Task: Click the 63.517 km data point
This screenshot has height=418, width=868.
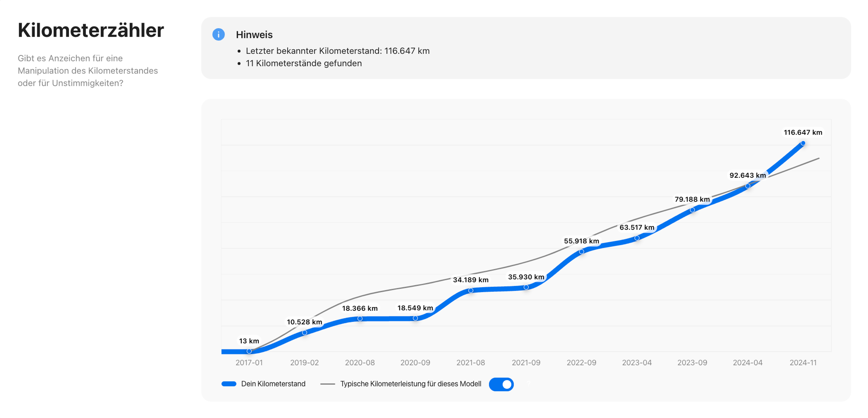Action: (637, 238)
